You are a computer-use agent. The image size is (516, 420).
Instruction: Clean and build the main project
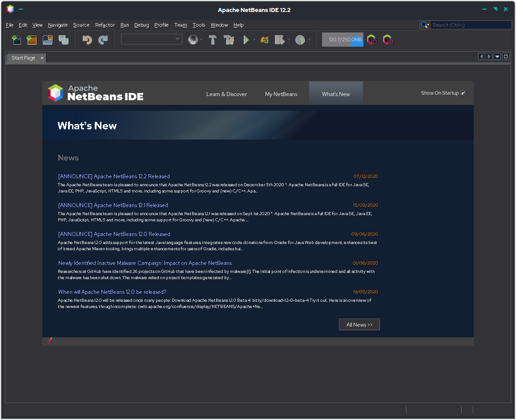(229, 40)
